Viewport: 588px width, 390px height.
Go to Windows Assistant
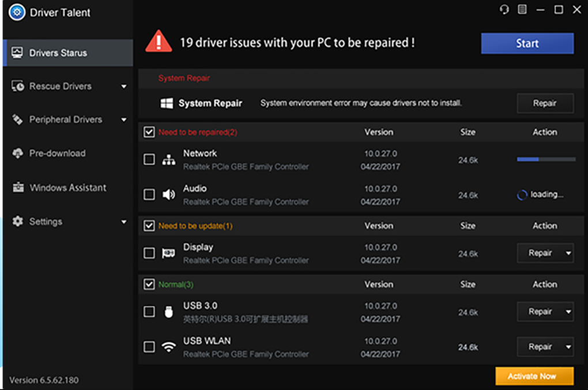pyautogui.click(x=67, y=188)
